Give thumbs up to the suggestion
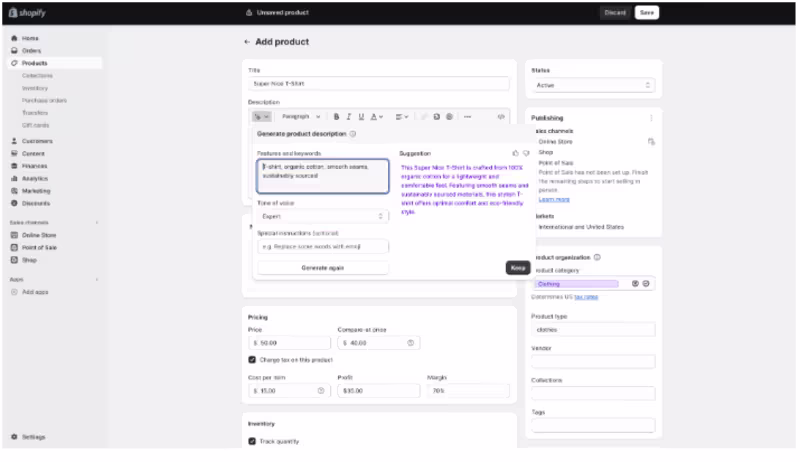800x462 pixels. click(515, 153)
